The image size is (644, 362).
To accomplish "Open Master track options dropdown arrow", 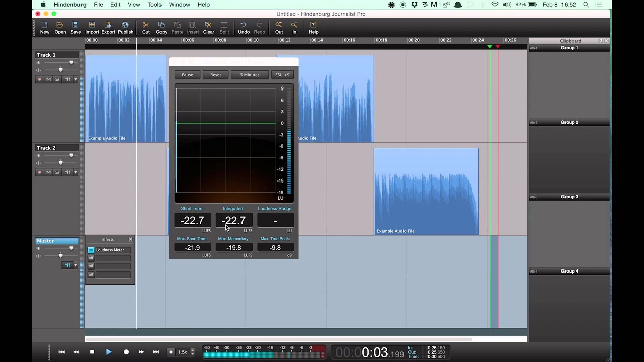I will click(x=76, y=265).
